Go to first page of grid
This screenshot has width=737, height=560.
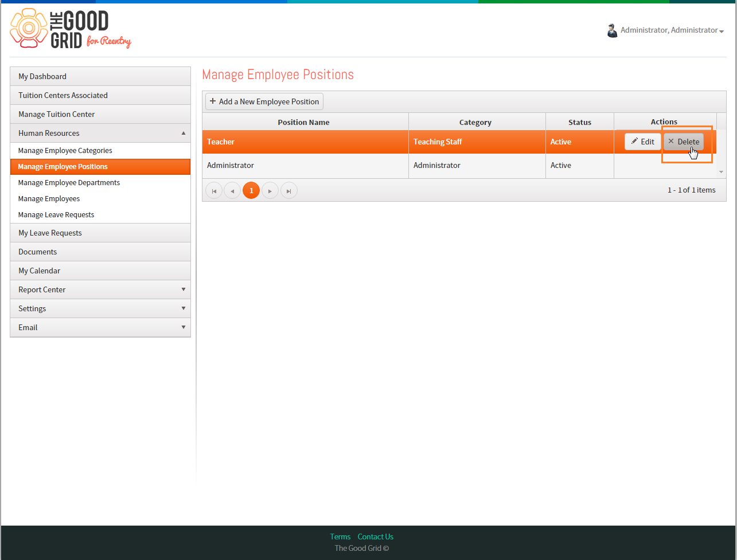point(214,190)
